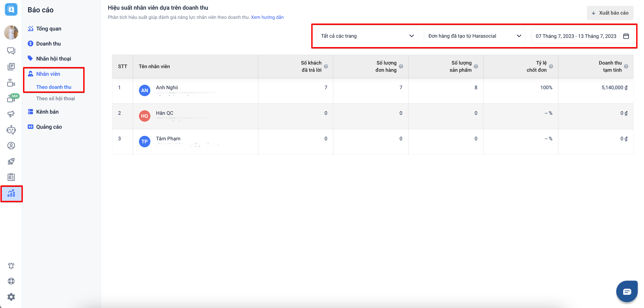Select Tổng quan in report menu

point(49,28)
